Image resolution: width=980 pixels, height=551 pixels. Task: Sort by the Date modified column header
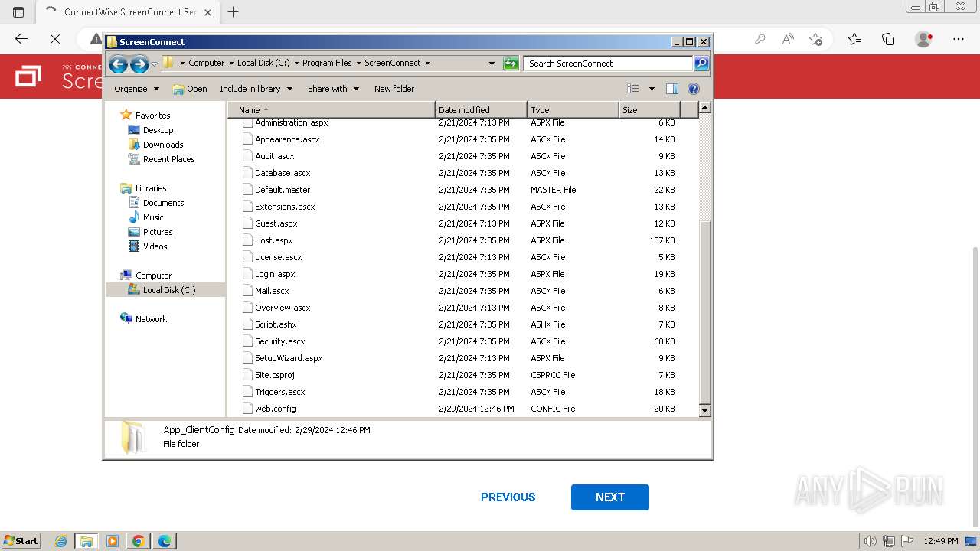[x=481, y=110]
